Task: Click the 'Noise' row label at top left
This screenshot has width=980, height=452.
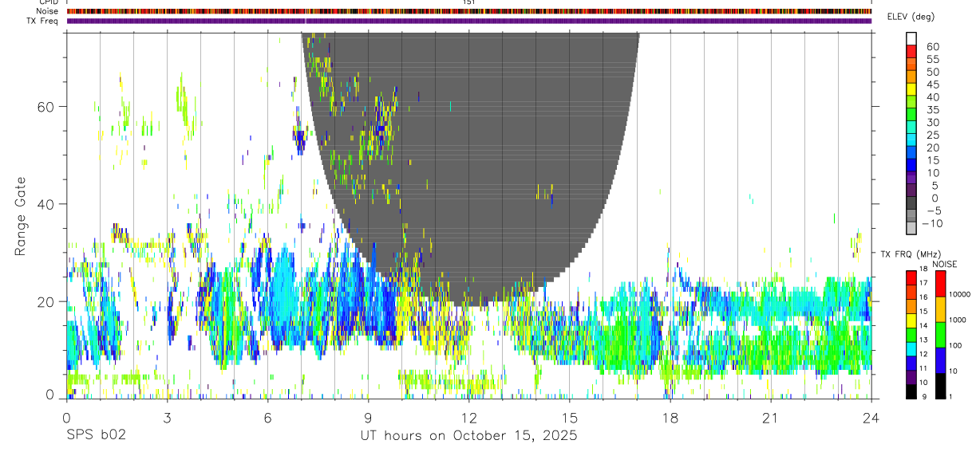Action: coord(46,11)
